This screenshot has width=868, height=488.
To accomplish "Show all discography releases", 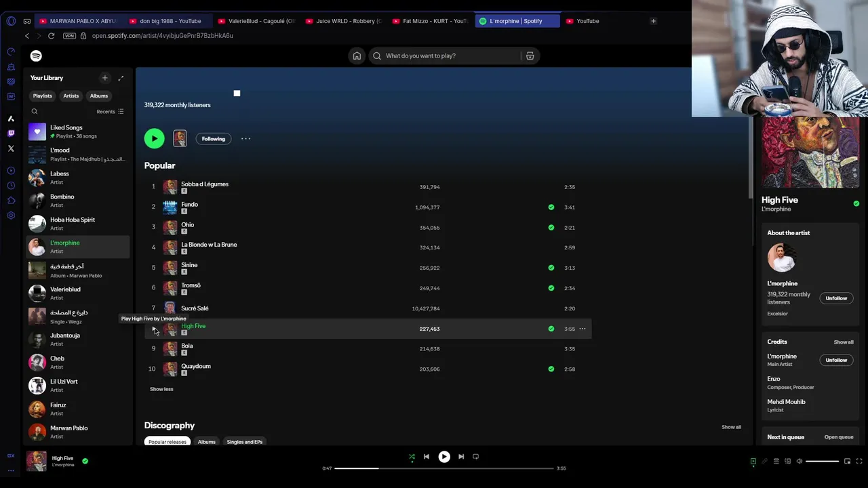I will pyautogui.click(x=731, y=427).
